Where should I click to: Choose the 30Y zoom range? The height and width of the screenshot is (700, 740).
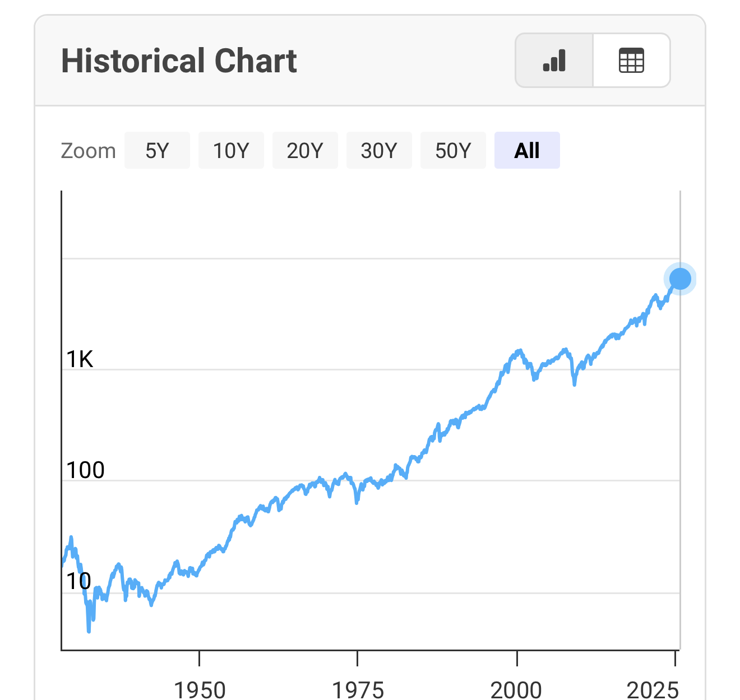click(379, 150)
